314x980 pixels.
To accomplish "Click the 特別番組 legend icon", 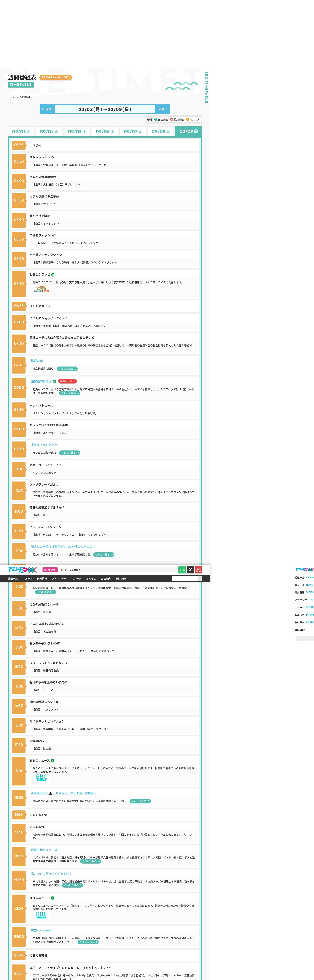I will pyautogui.click(x=172, y=119).
